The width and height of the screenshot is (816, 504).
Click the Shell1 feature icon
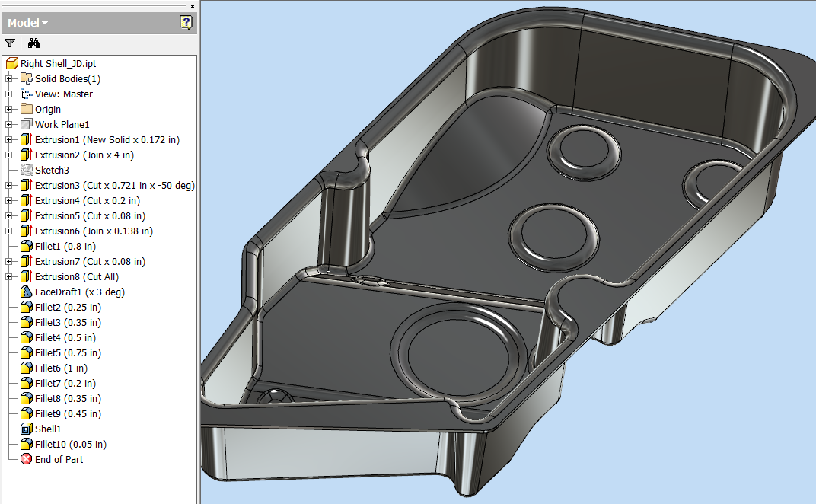click(x=27, y=429)
